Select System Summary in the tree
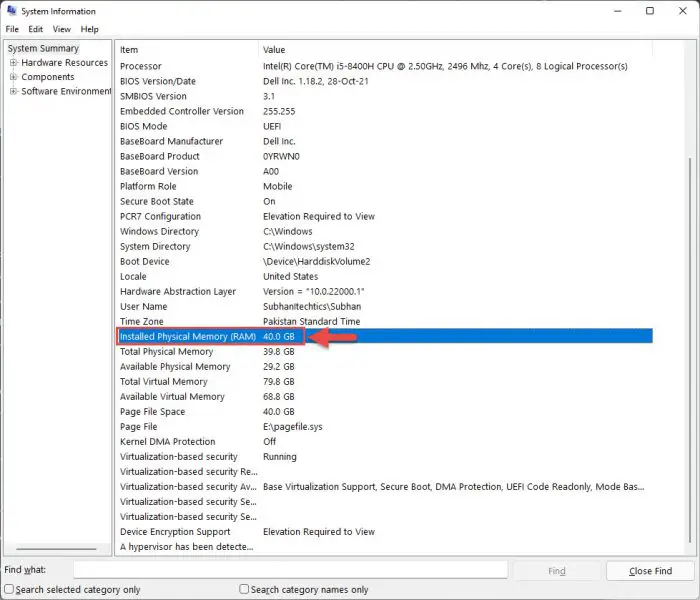This screenshot has width=700, height=600. coord(43,48)
